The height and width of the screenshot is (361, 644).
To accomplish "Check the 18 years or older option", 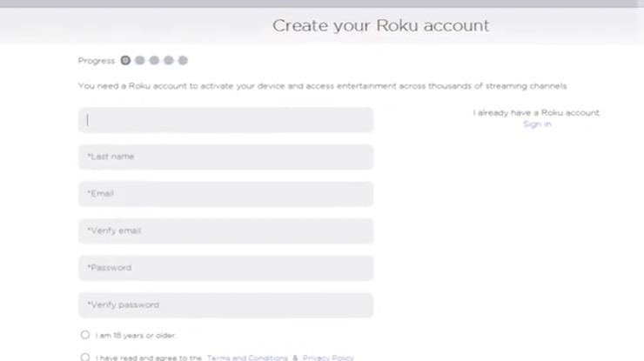I will [85, 335].
